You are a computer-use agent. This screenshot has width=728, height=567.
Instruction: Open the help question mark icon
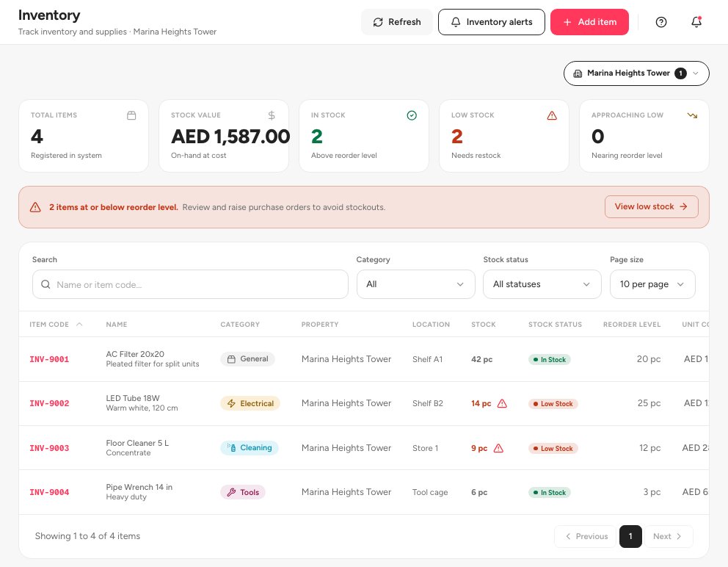coord(660,22)
